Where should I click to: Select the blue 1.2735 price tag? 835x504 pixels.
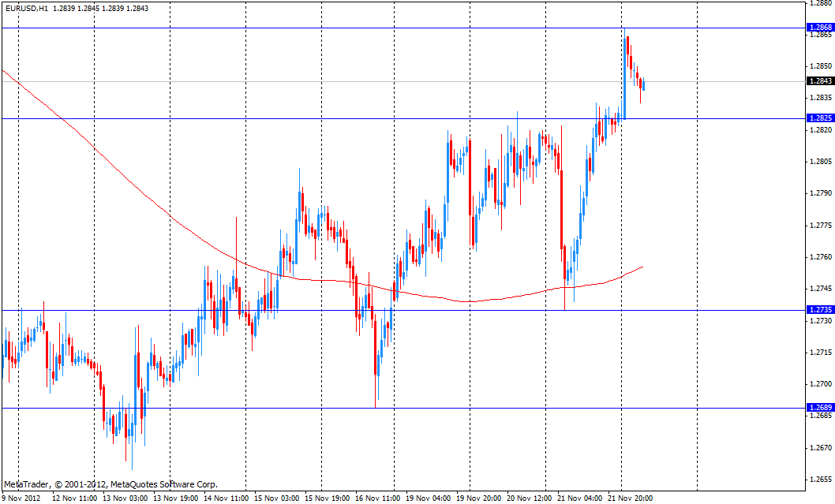820,310
